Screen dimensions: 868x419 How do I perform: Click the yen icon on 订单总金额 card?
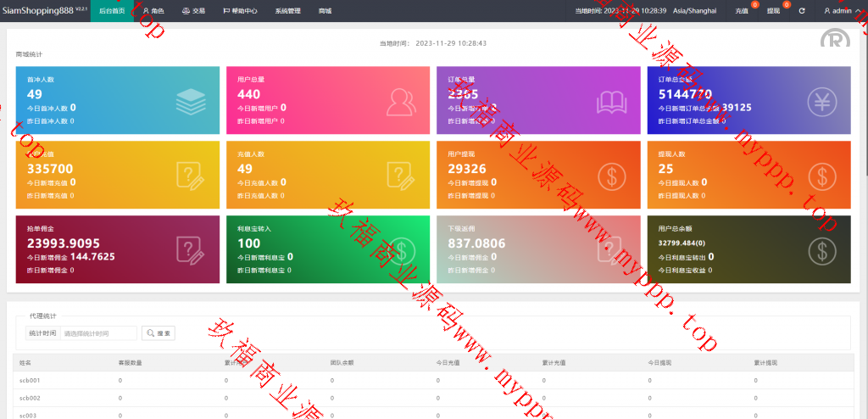click(x=821, y=102)
